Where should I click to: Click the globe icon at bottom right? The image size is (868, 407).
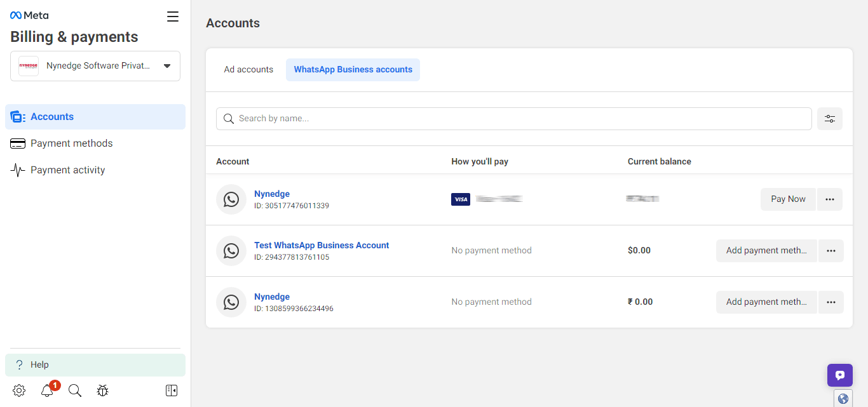pos(843,399)
